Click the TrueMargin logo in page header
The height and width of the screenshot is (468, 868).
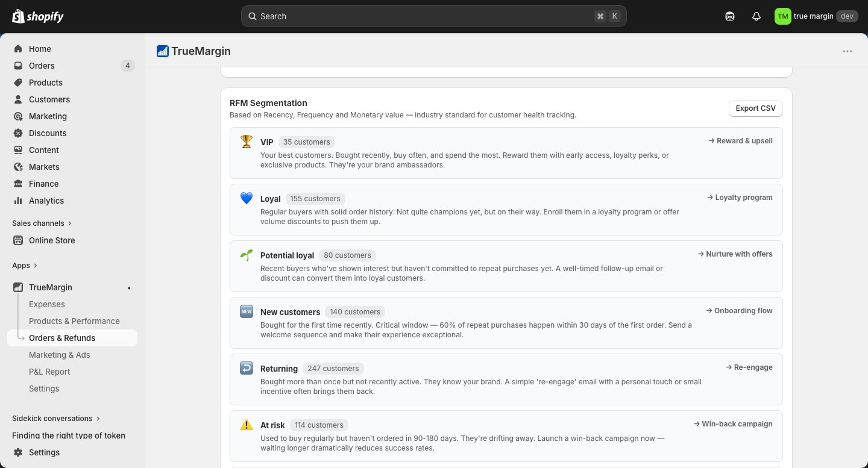point(163,51)
